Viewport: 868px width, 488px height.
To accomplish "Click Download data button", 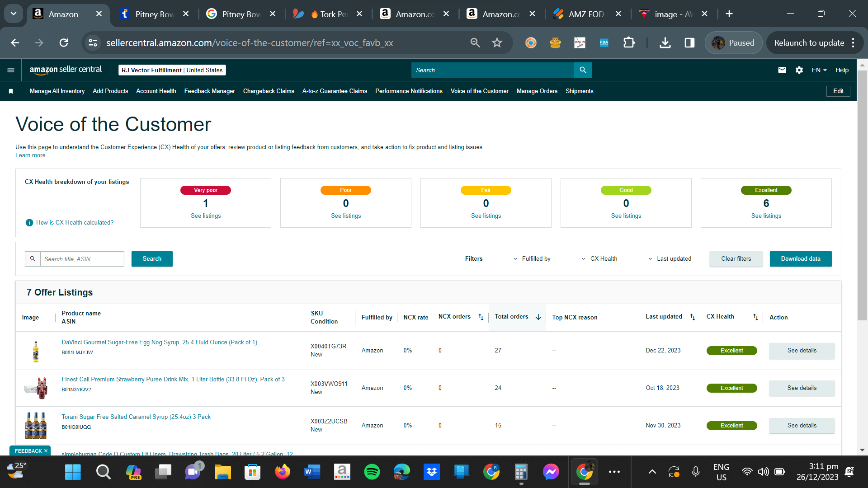I will pos(801,259).
